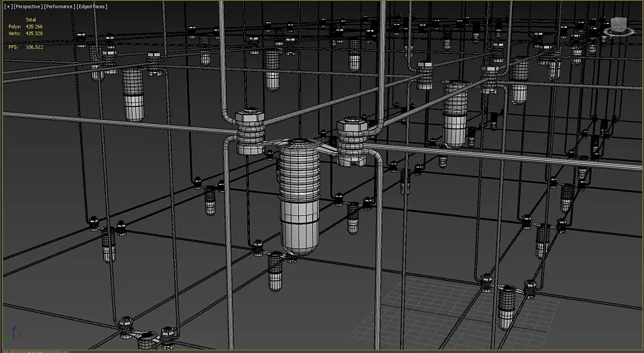Click the ViewCube cube face

click(x=618, y=24)
